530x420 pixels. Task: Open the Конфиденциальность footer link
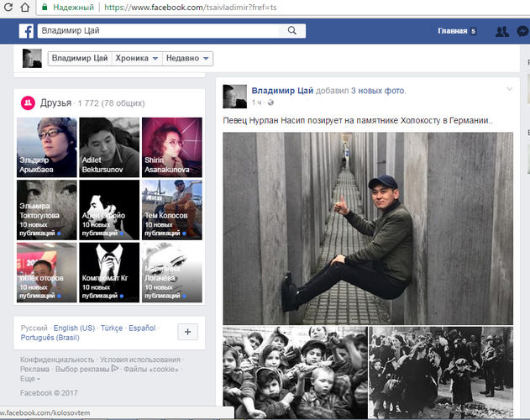click(56, 360)
